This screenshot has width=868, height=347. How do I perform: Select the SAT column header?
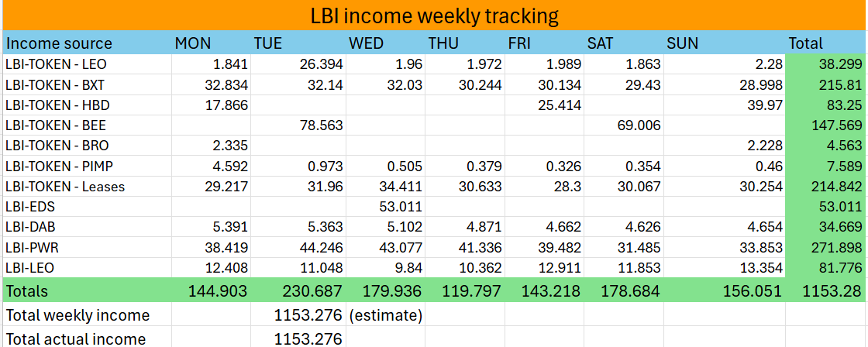click(x=624, y=43)
